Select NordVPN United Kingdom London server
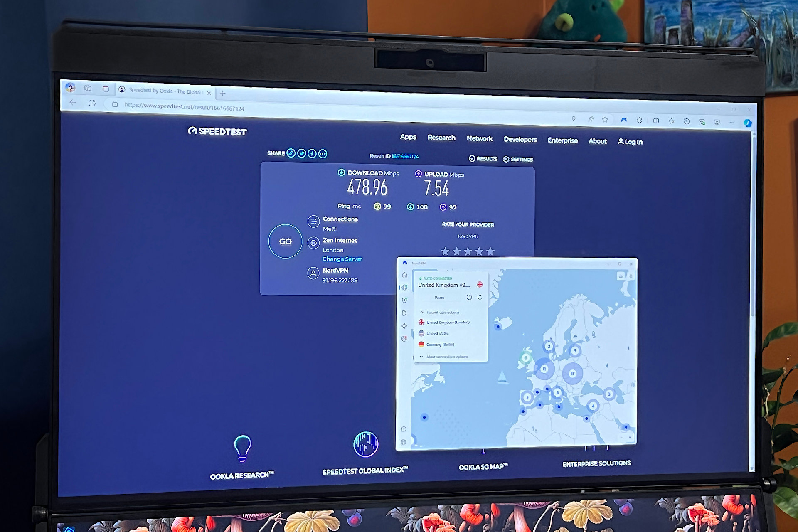 tap(449, 323)
